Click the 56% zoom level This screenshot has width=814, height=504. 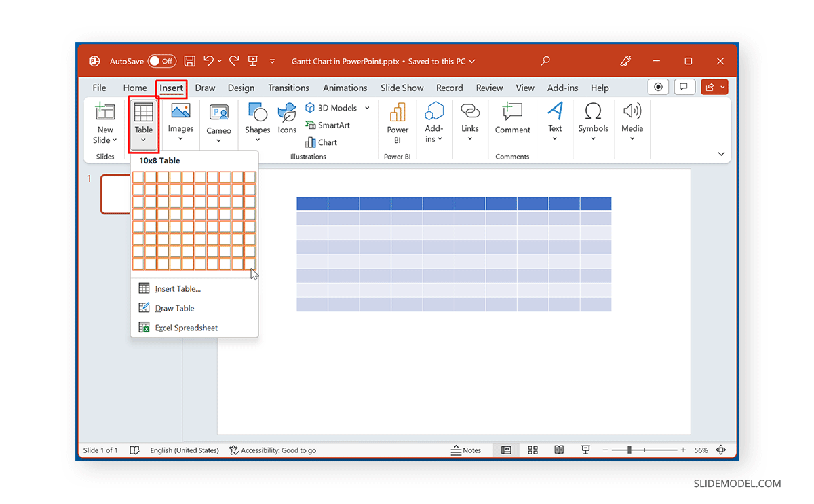click(x=701, y=450)
